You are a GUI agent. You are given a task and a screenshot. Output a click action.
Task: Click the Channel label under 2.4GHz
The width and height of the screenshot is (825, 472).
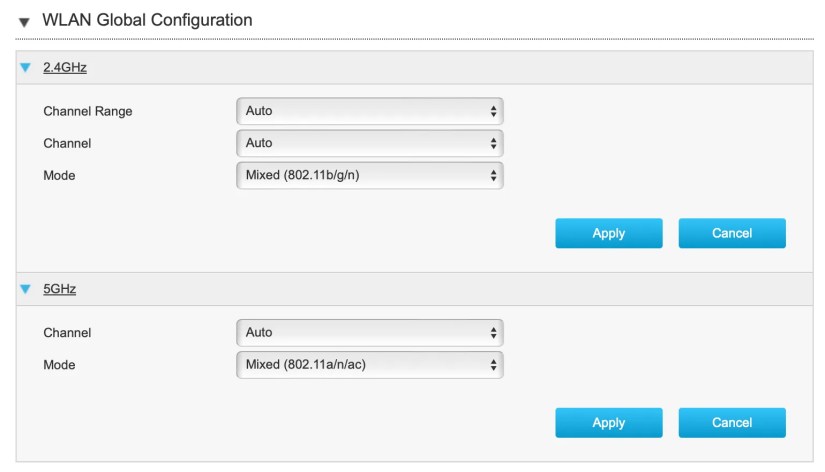coord(67,143)
